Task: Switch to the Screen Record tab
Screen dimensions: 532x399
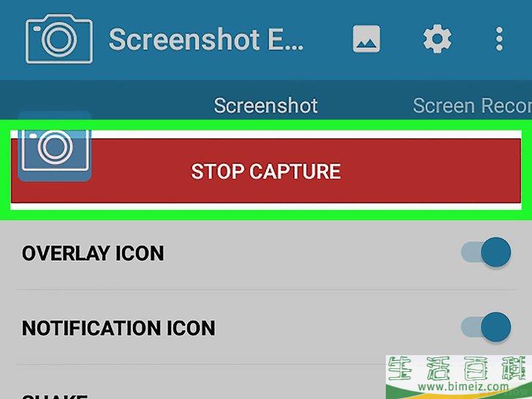Action: [472, 105]
